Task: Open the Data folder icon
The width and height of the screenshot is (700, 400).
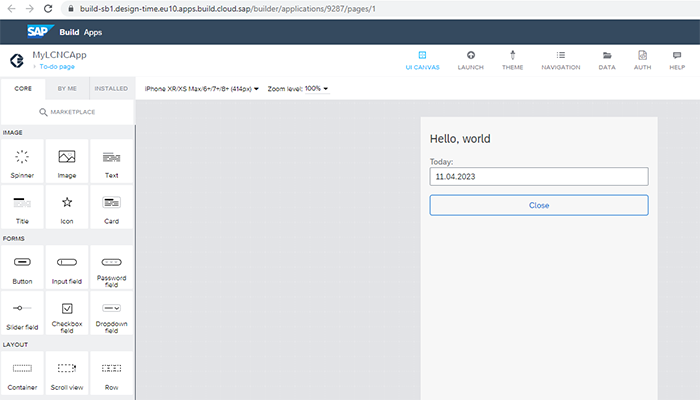Action: pyautogui.click(x=607, y=55)
